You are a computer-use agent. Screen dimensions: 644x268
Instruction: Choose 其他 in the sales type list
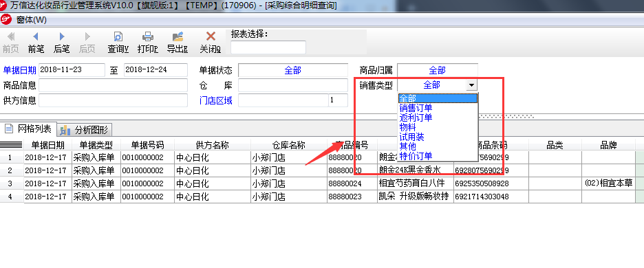coord(438,146)
